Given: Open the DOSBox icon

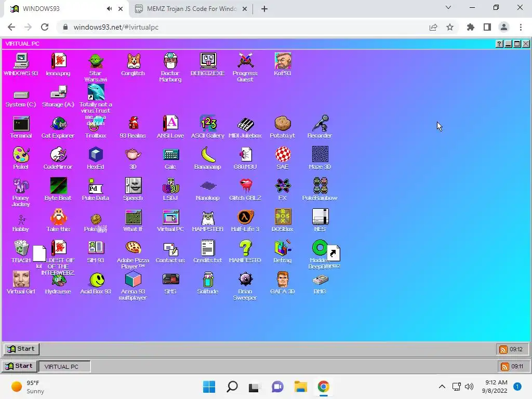Looking at the screenshot, I should [283, 217].
